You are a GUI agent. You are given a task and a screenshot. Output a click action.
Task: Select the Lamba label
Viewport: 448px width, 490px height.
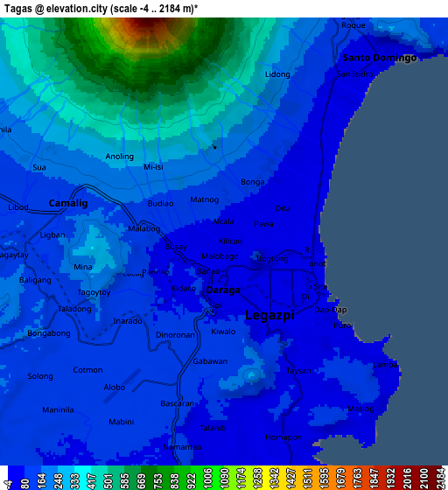pyautogui.click(x=385, y=365)
